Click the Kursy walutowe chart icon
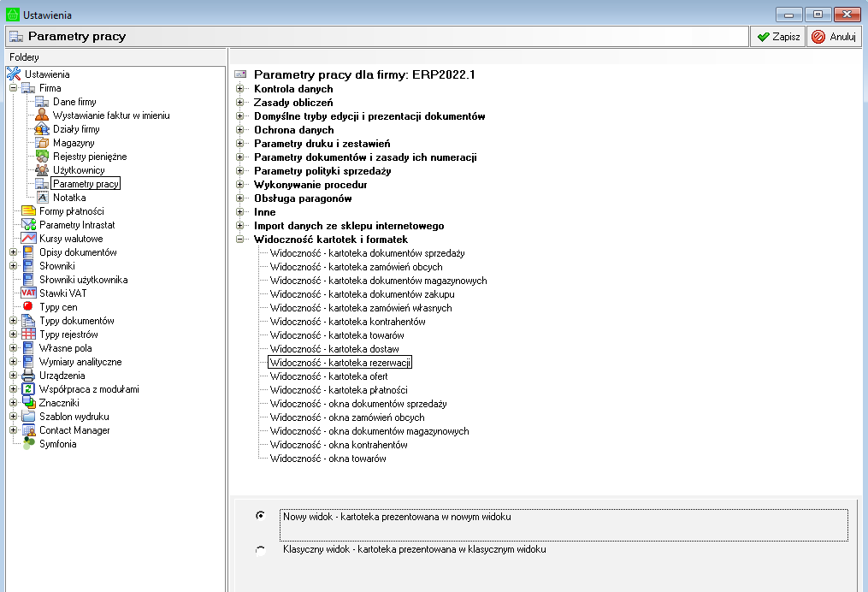The height and width of the screenshot is (592, 868). click(x=28, y=239)
